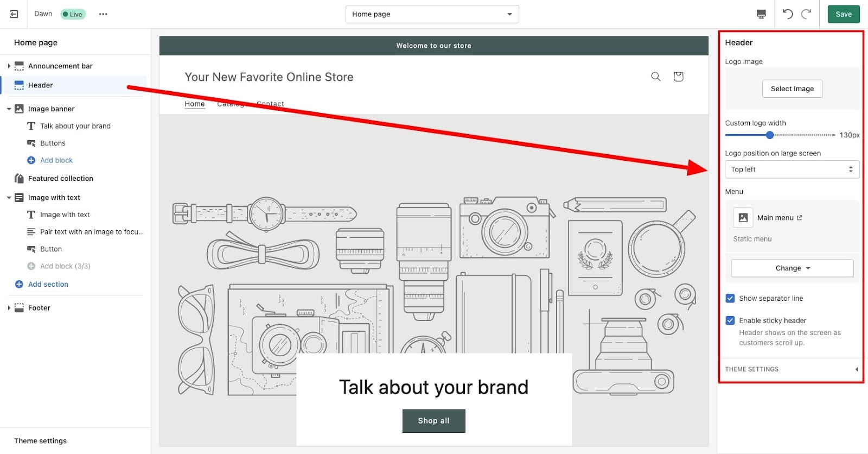This screenshot has height=454, width=868.
Task: Disable the Enable sticky header checkbox
Action: pos(730,320)
